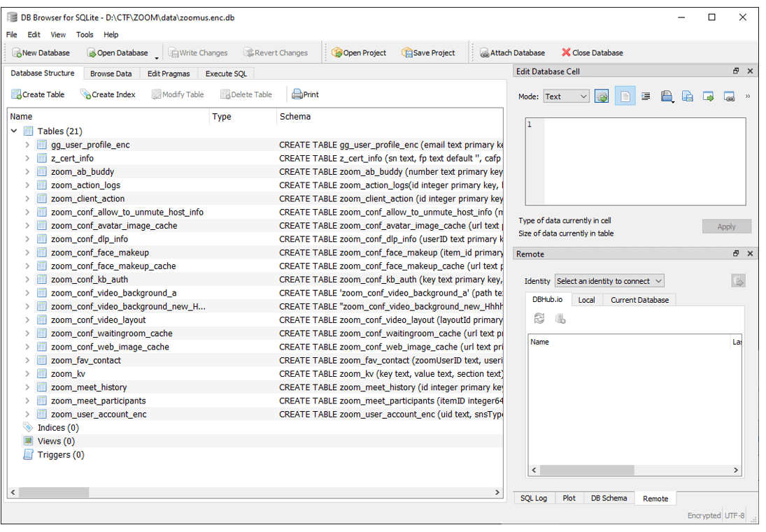
Task: Select the Indices (0) tree item
Action: [x=58, y=428]
